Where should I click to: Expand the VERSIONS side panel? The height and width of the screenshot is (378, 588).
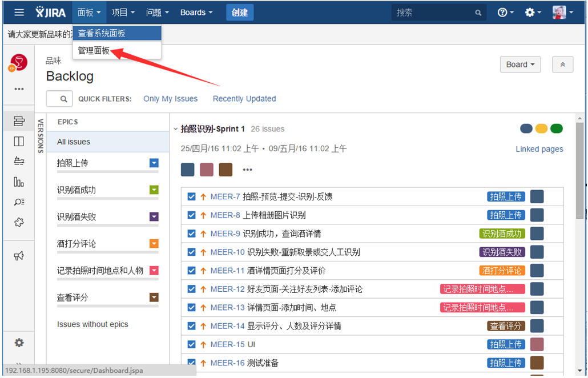41,136
